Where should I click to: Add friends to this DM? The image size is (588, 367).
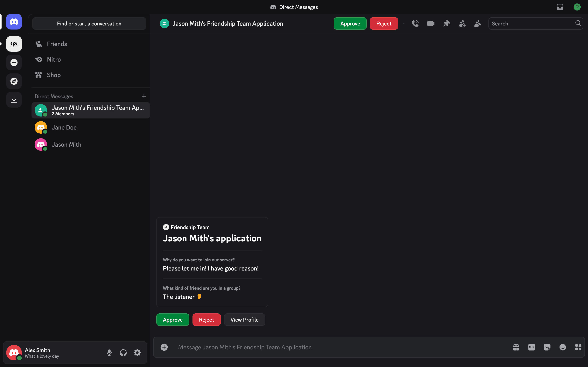click(x=462, y=23)
